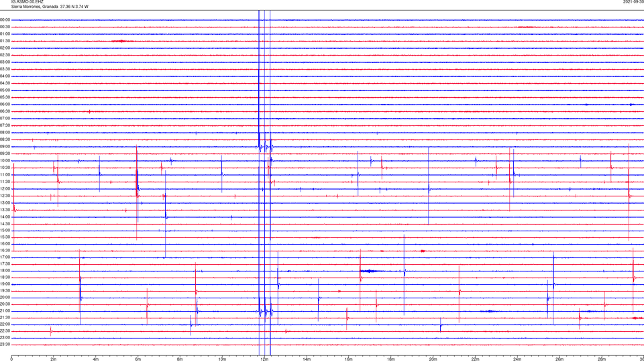The height and width of the screenshot is (362, 644).
Task: Select the 04:30 time label
Action: pos(5,83)
